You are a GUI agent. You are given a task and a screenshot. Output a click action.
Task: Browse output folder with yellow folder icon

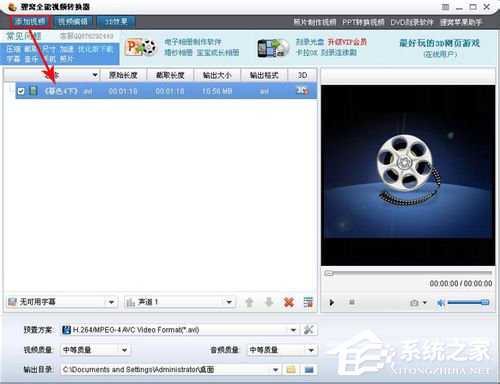tap(291, 370)
